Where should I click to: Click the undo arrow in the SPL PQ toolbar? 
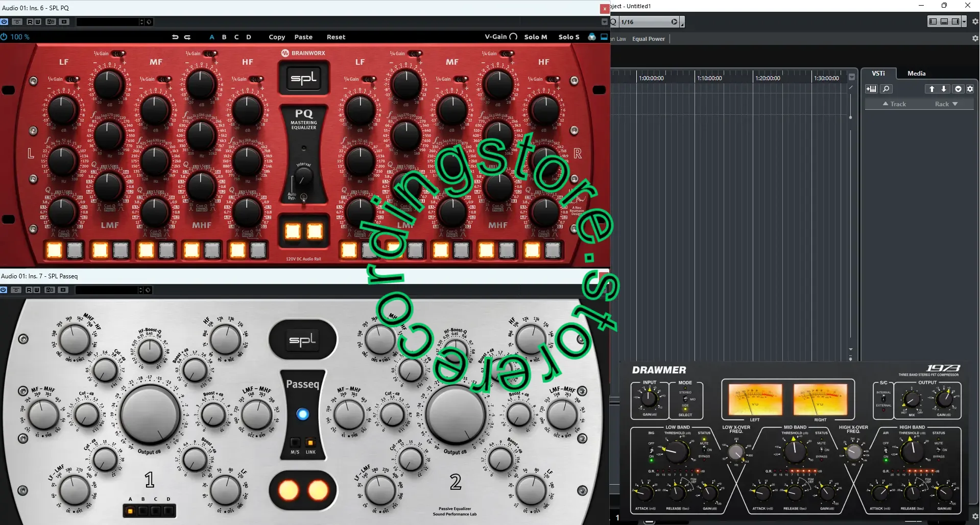175,37
